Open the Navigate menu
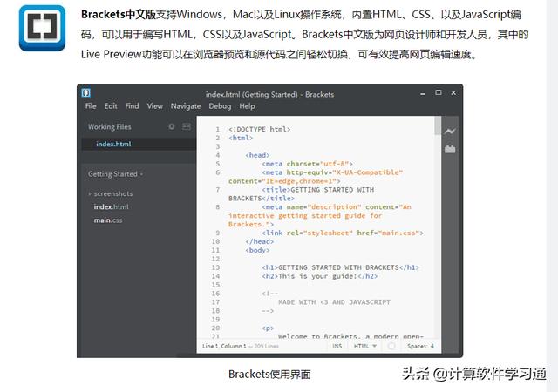 186,106
